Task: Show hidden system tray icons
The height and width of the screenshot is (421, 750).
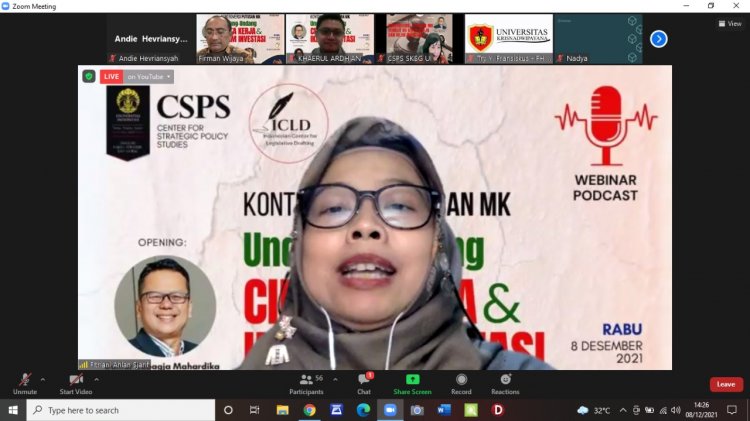Action: point(623,410)
